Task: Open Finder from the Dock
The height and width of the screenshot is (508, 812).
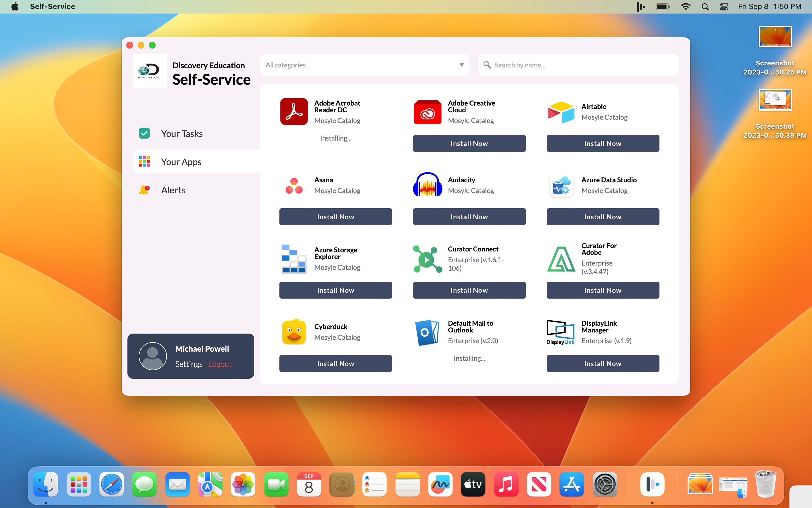Action: (x=46, y=484)
